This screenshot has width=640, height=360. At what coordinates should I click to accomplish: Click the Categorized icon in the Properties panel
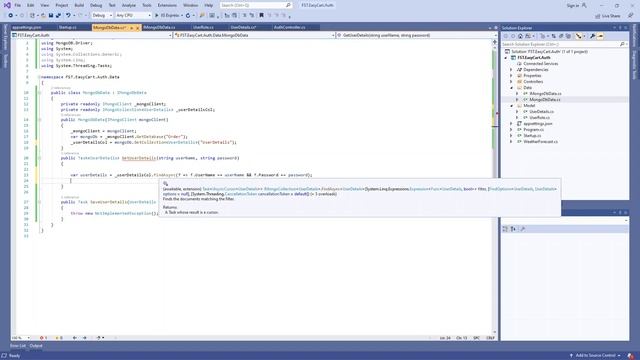[505, 229]
